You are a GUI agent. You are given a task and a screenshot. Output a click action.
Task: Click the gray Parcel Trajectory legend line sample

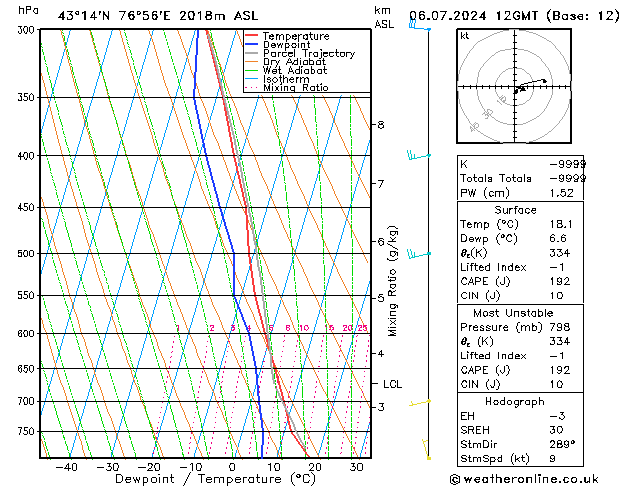[x=252, y=53]
